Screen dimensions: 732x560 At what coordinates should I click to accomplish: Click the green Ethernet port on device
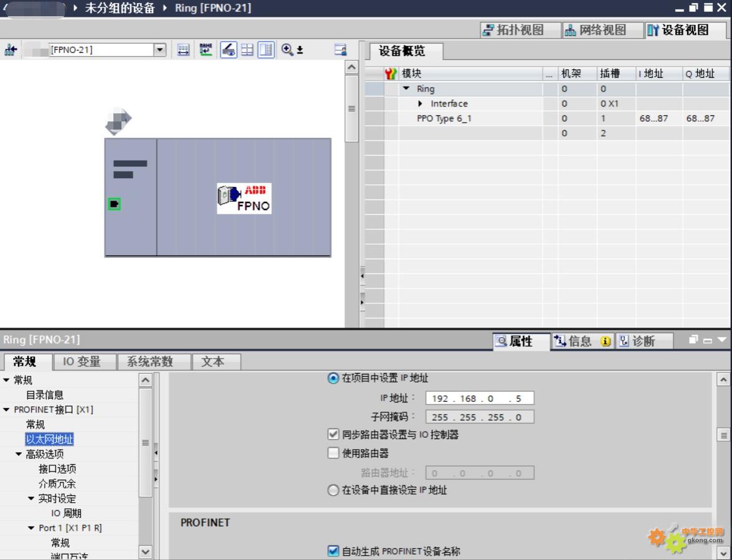[x=114, y=204]
